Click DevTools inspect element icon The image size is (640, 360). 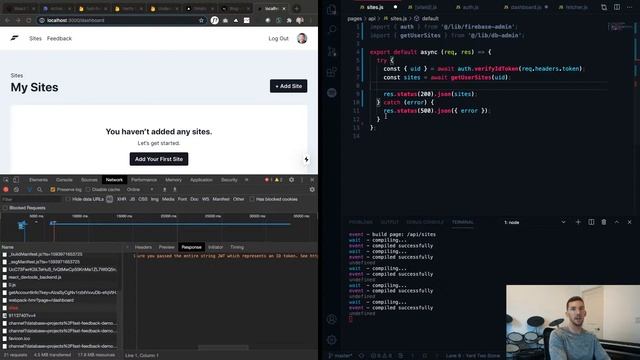click(x=6, y=180)
